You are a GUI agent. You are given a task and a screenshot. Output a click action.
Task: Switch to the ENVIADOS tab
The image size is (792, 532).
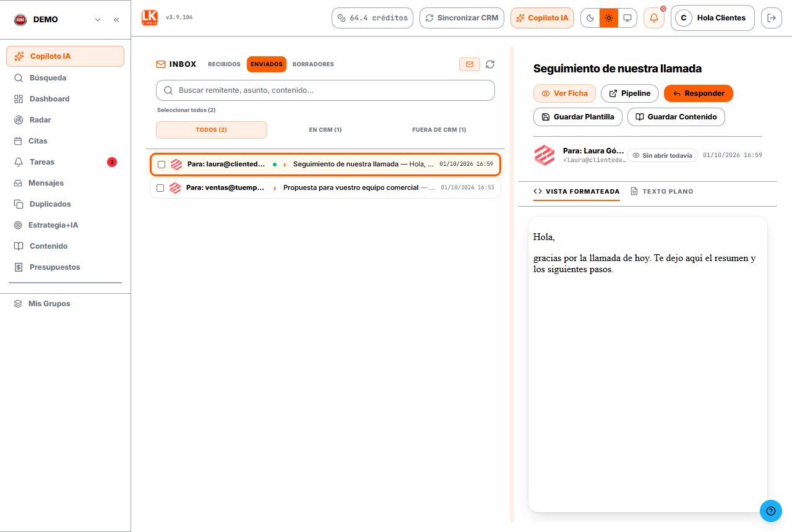(267, 64)
